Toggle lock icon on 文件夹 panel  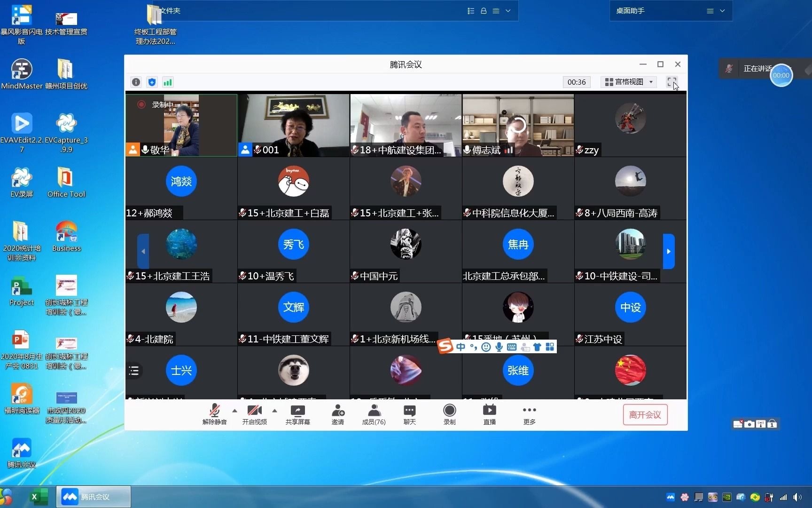coord(484,11)
